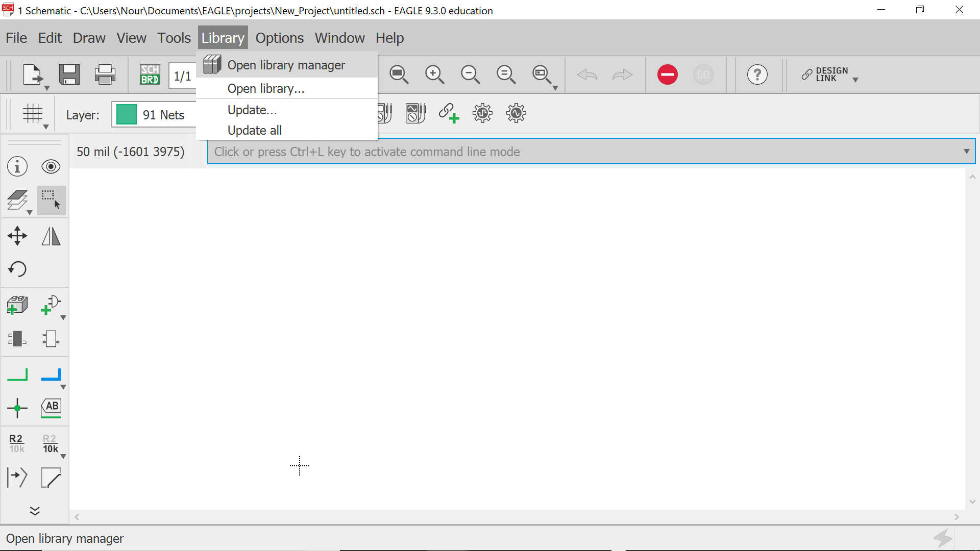Select the Mirror tool
Screen dimensions: 980x551
click(x=51, y=236)
